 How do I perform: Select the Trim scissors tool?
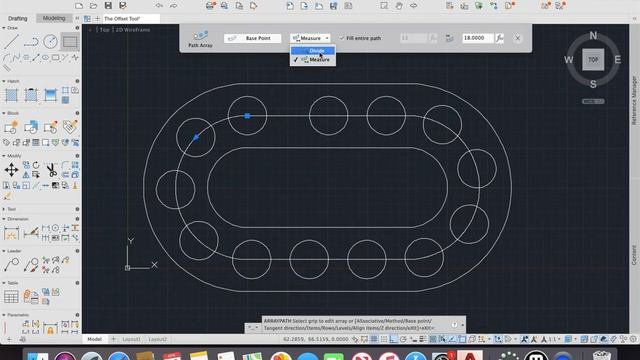coord(51,170)
